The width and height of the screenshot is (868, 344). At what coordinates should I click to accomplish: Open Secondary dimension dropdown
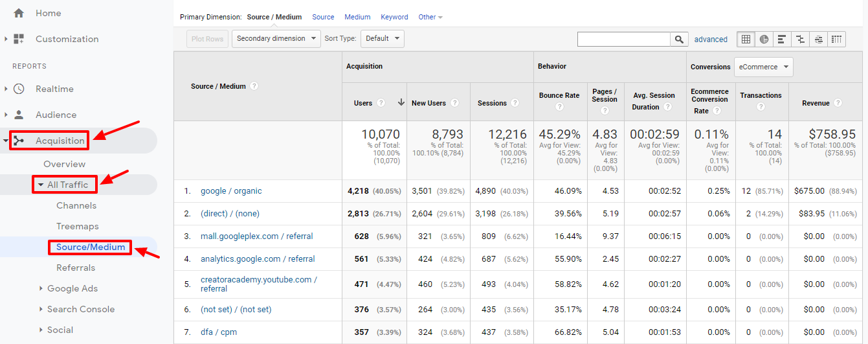pos(276,39)
